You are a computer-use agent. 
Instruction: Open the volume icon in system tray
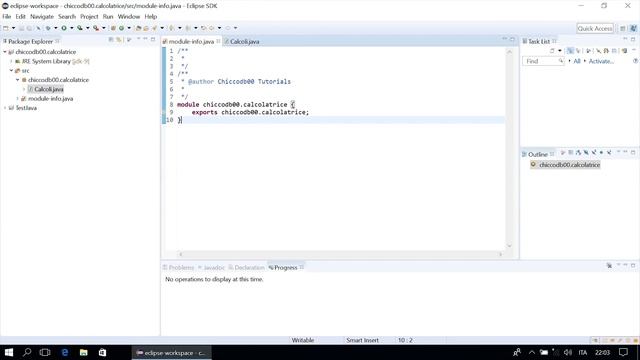coord(568,352)
